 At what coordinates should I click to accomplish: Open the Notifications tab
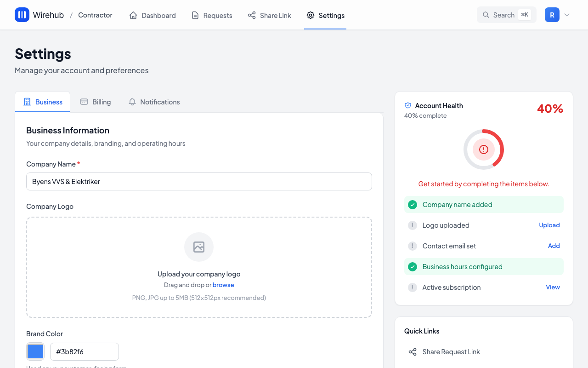pyautogui.click(x=154, y=102)
